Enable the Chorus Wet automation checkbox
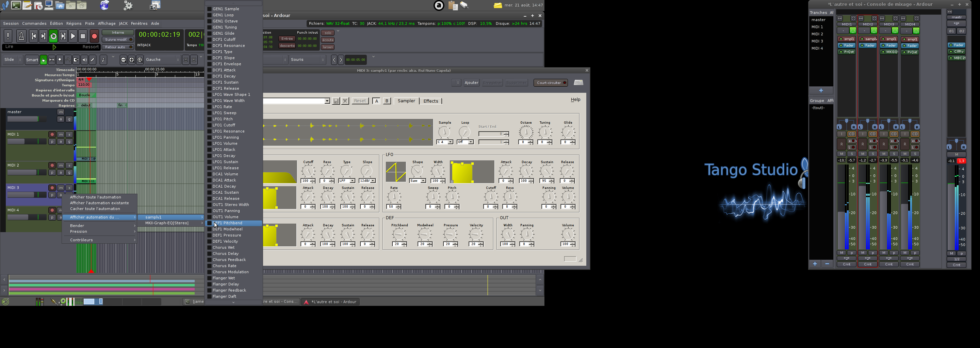The height and width of the screenshot is (348, 980). tap(209, 248)
